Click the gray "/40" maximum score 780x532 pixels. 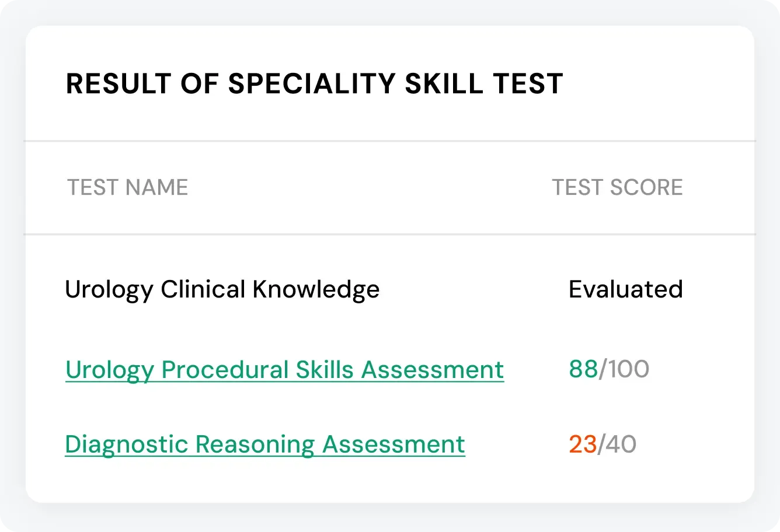pos(618,444)
